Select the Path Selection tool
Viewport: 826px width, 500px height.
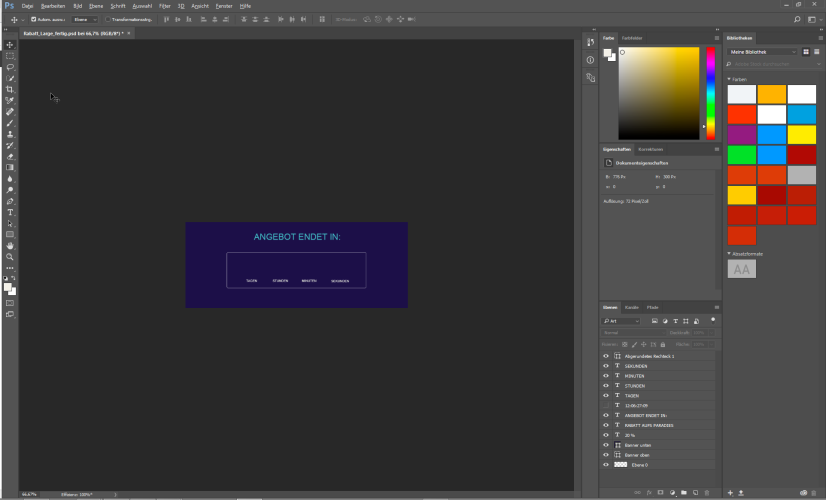click(10, 223)
